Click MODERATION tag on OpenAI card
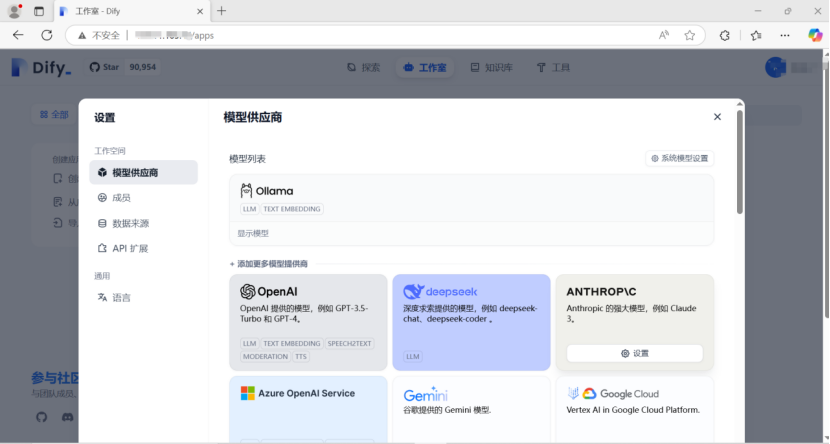The width and height of the screenshot is (830, 444). (265, 356)
